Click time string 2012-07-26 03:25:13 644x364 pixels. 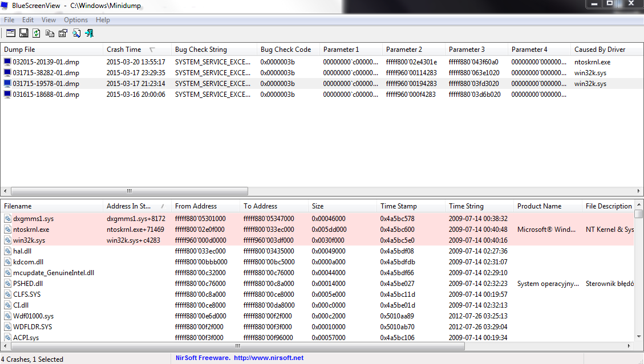click(478, 316)
